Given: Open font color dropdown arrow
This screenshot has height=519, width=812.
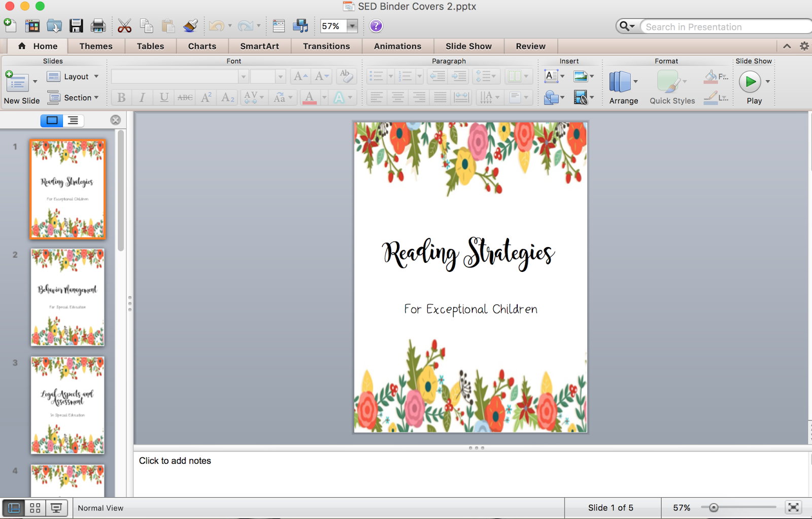Looking at the screenshot, I should 324,97.
